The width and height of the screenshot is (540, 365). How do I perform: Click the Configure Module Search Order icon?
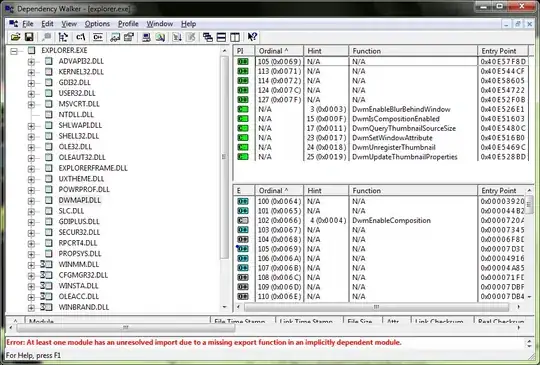click(115, 37)
